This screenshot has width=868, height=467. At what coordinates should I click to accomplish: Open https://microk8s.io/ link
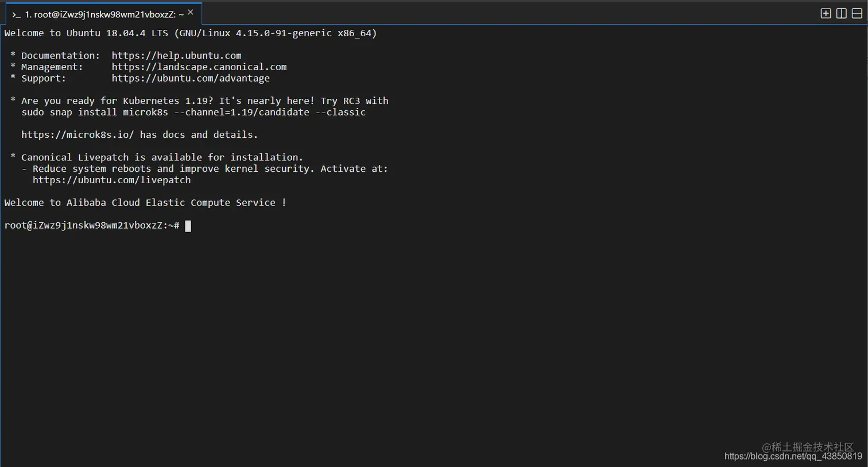tap(77, 134)
